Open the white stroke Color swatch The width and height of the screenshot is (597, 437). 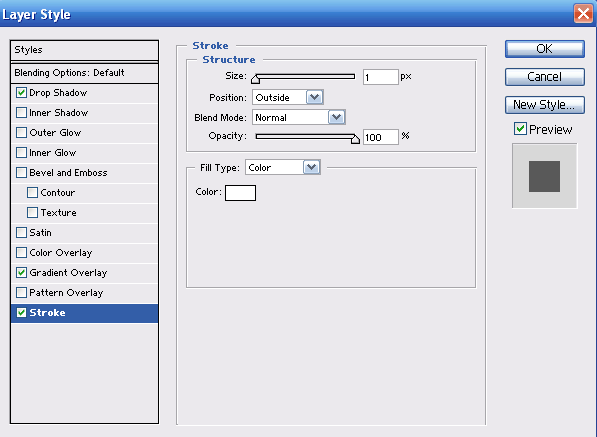(240, 193)
